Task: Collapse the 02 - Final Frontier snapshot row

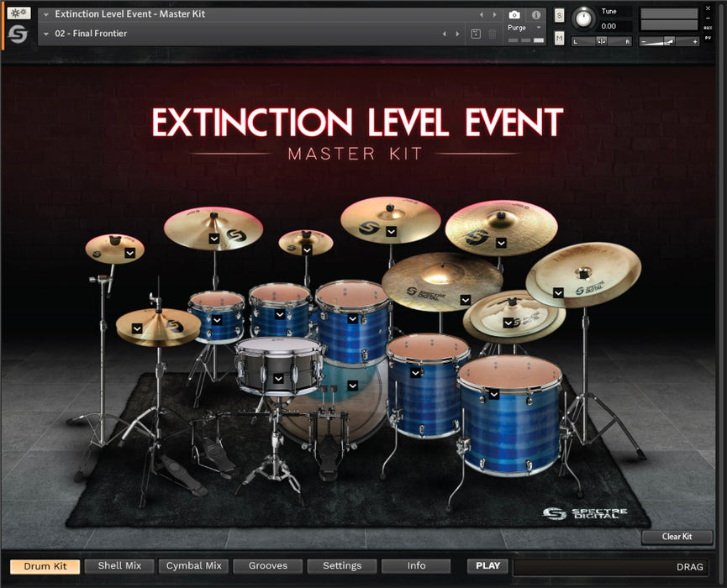Action: coord(45,34)
